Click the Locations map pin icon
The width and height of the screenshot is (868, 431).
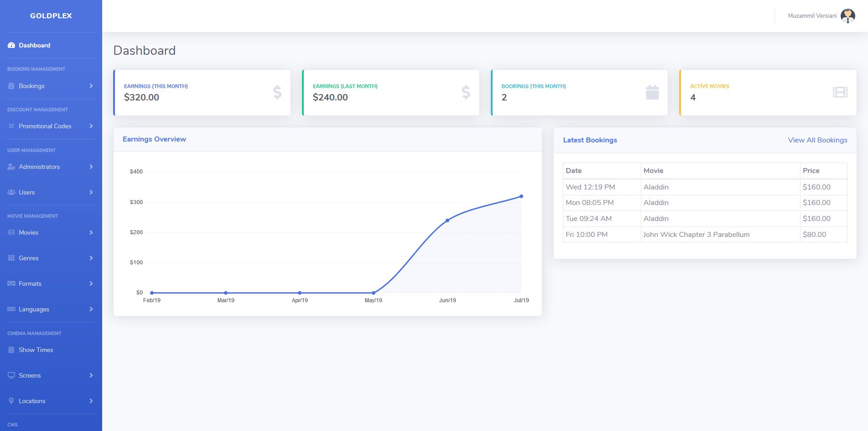pos(11,401)
